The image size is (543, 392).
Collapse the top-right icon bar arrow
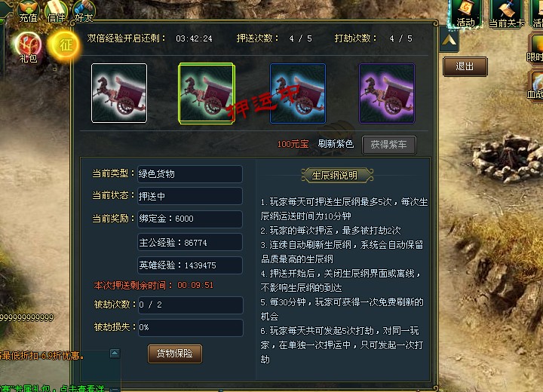click(449, 41)
